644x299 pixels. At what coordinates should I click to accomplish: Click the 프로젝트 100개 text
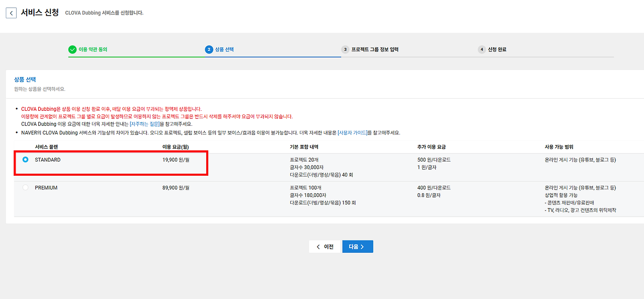point(305,187)
